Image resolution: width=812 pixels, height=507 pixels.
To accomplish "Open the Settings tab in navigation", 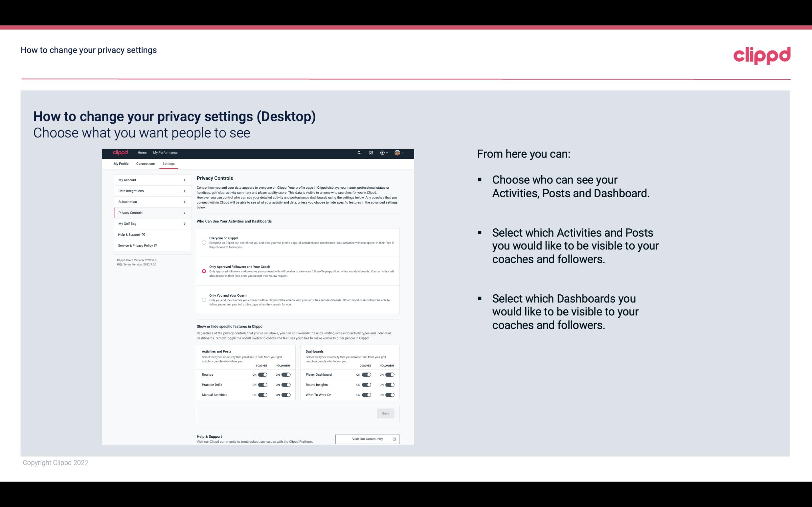I will click(169, 163).
